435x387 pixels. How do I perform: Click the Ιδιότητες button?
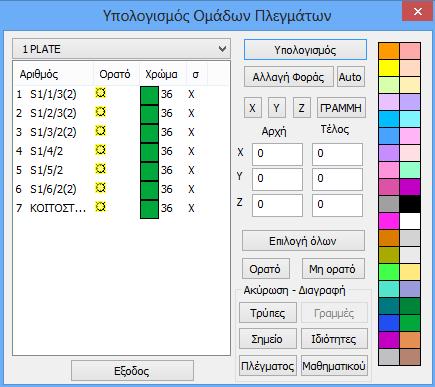334,339
